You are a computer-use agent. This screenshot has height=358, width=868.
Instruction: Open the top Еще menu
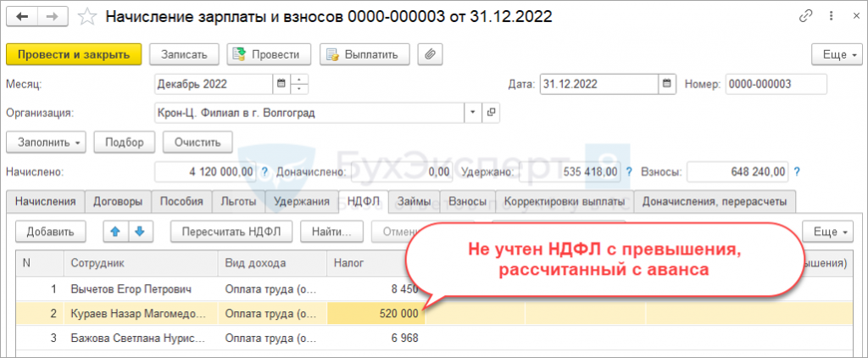tap(837, 54)
